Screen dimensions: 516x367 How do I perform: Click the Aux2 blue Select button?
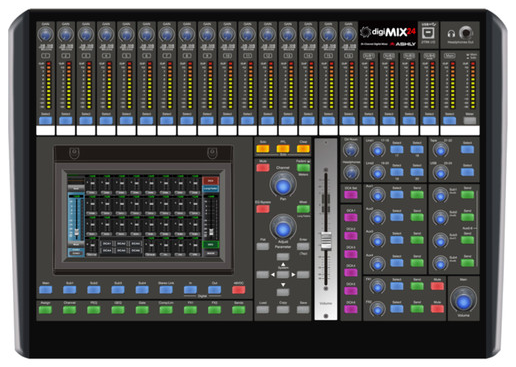(x=397, y=218)
